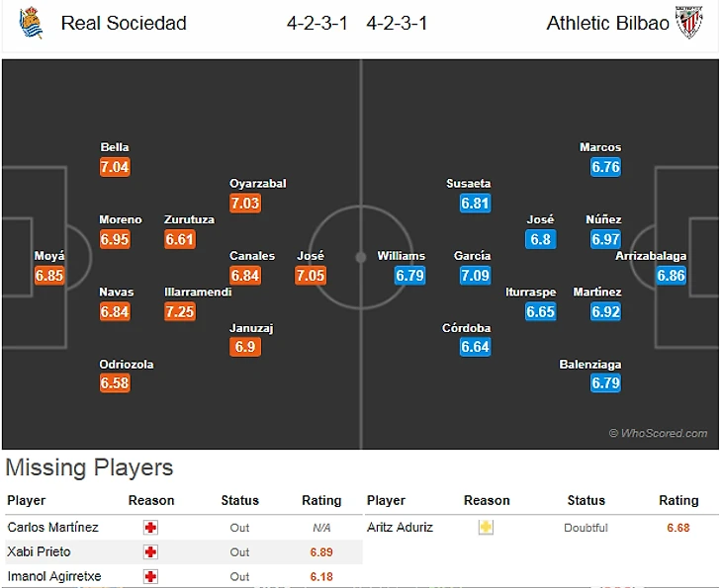
Task: Click the Carlos Martínez name in table
Action: coord(52,528)
